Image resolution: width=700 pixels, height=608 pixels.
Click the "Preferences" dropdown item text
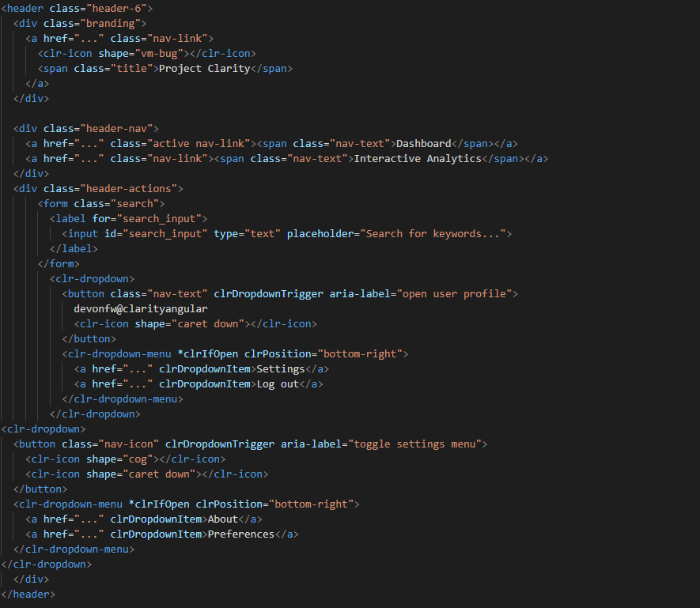click(x=240, y=534)
